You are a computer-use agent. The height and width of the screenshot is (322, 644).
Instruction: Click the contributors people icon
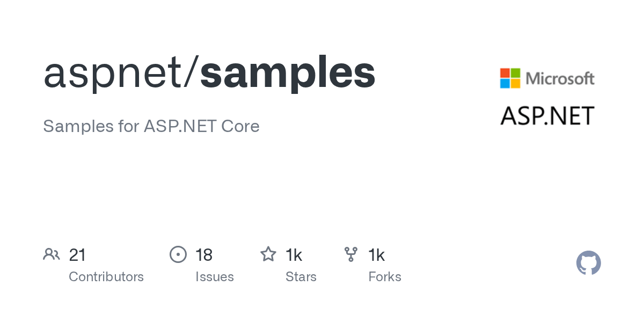click(52, 254)
